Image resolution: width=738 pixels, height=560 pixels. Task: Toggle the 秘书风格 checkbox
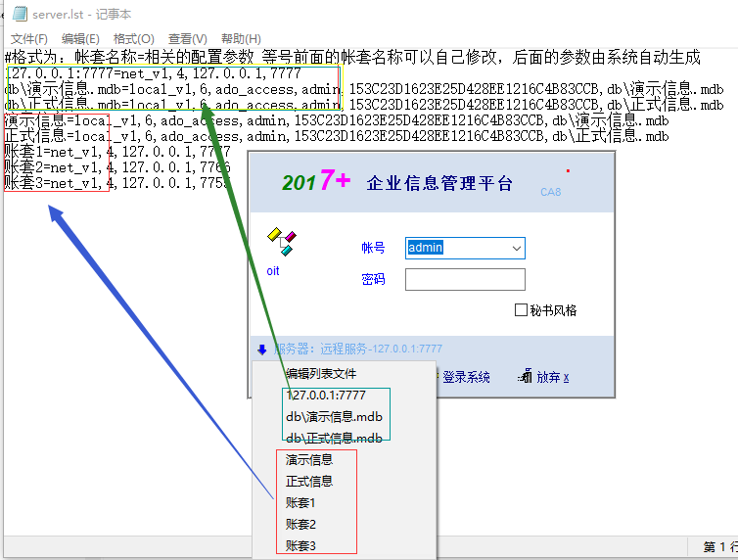tap(521, 310)
